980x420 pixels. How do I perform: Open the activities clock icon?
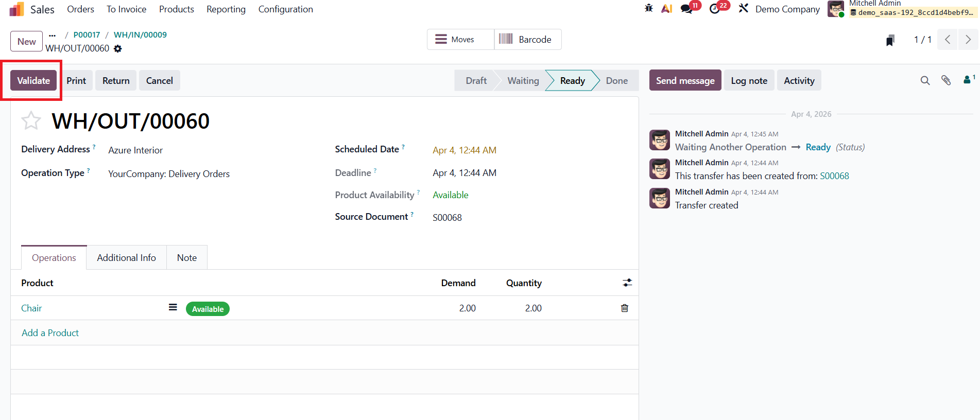715,9
